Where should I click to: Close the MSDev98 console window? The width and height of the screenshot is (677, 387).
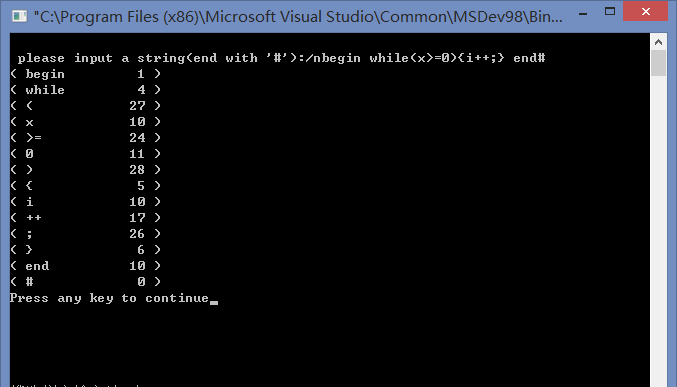tap(645, 11)
